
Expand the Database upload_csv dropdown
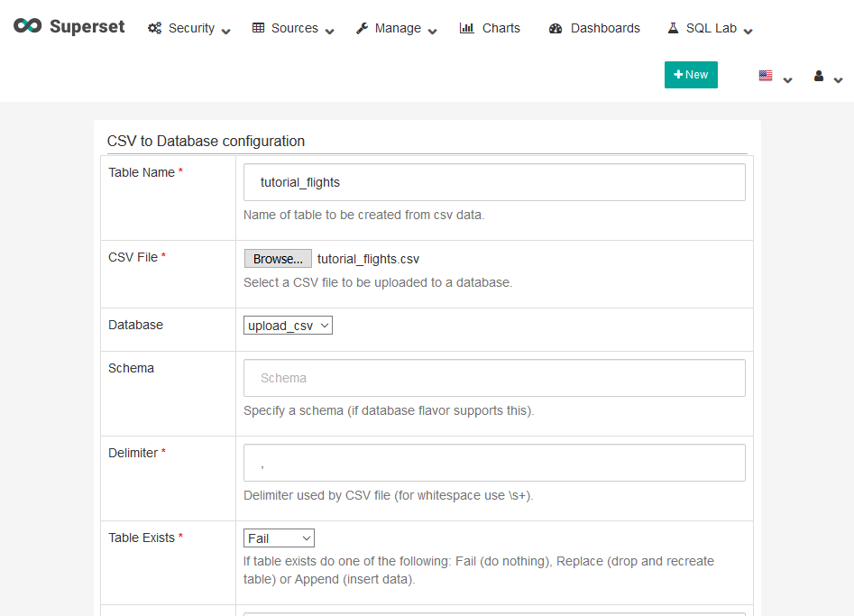point(288,326)
